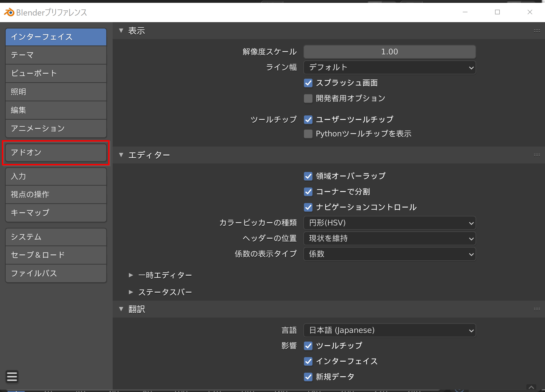This screenshot has width=545, height=392.
Task: Uncheck ナビゲーションコントロール option
Action: (308, 207)
